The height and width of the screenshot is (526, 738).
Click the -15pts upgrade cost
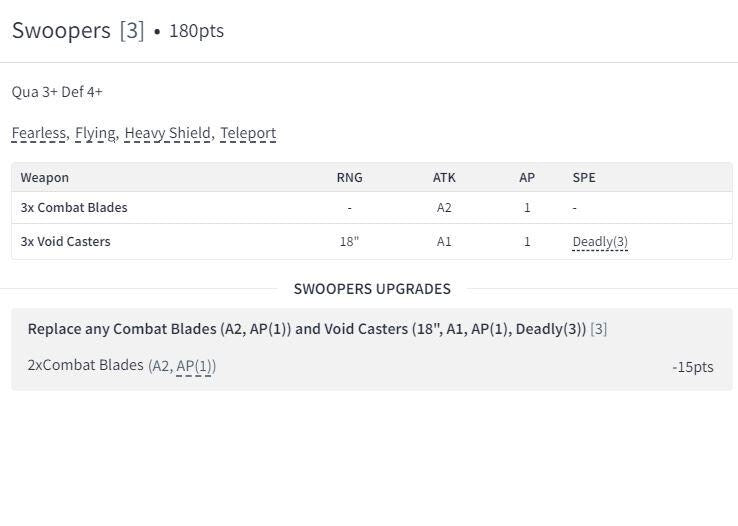point(692,367)
